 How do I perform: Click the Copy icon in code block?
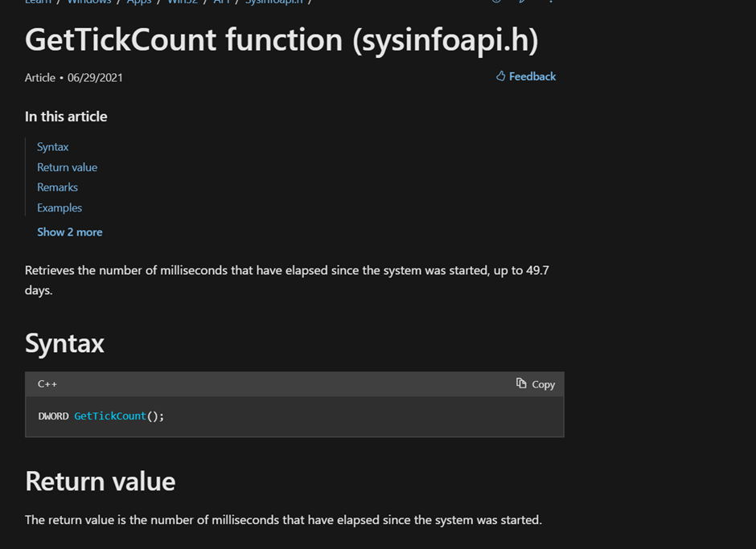point(521,383)
